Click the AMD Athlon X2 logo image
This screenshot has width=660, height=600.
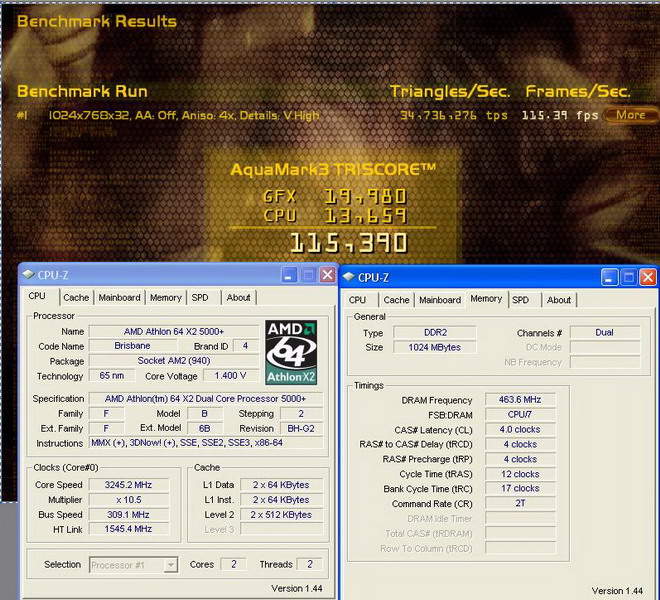tap(291, 352)
